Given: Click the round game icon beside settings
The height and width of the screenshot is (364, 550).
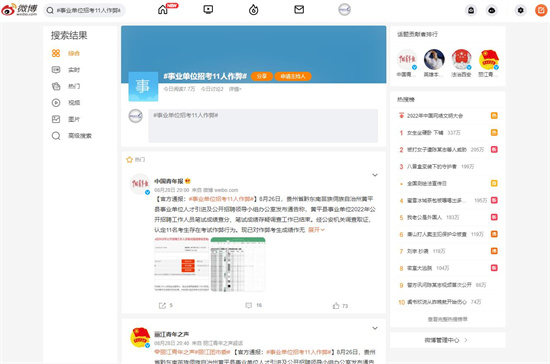Looking at the screenshot, I should click(492, 10).
